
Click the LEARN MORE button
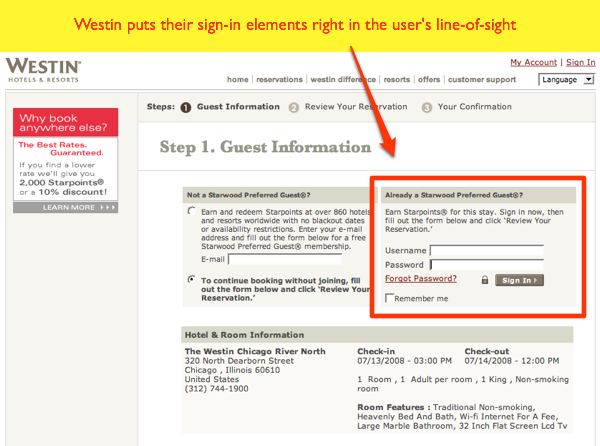click(x=65, y=207)
